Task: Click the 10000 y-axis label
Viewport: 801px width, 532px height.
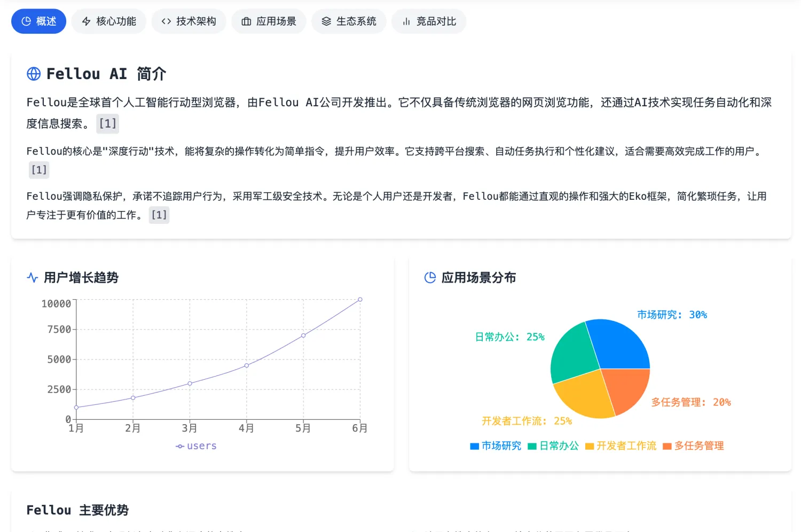Action: coord(56,303)
